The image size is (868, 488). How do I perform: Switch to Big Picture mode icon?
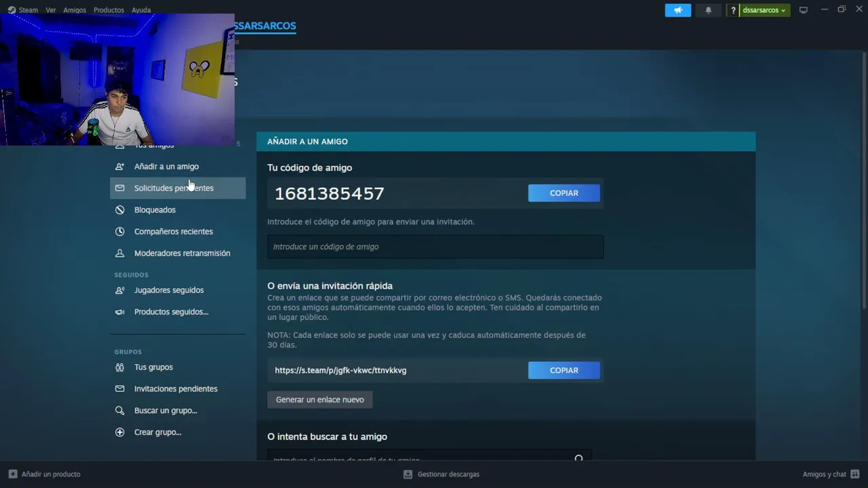[x=804, y=10]
